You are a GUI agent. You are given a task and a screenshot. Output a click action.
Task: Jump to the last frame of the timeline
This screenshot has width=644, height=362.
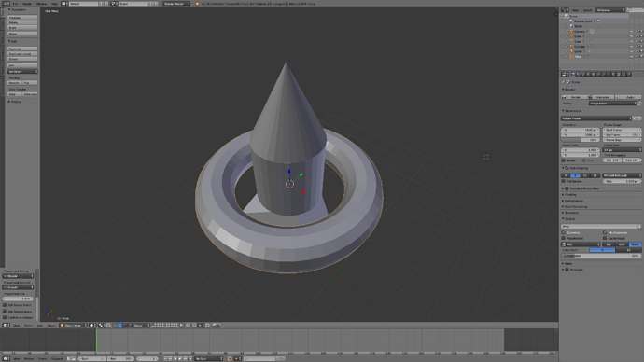coord(190,358)
